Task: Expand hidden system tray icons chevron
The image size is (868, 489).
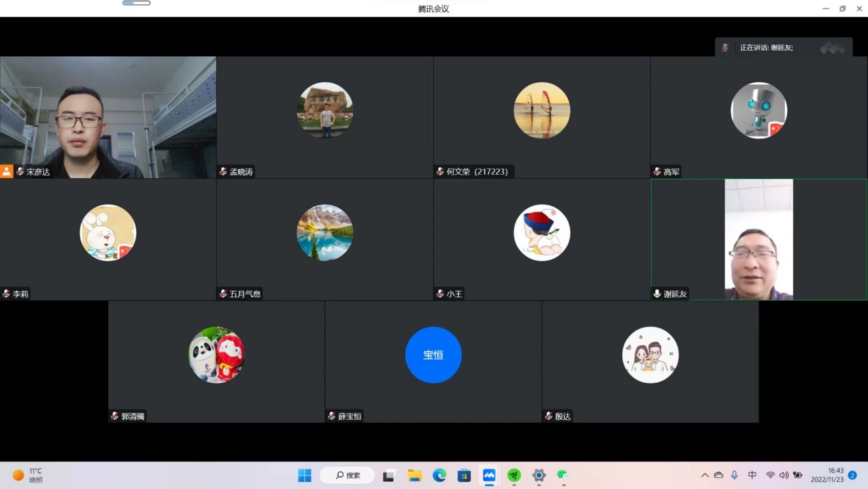Action: [704, 475]
